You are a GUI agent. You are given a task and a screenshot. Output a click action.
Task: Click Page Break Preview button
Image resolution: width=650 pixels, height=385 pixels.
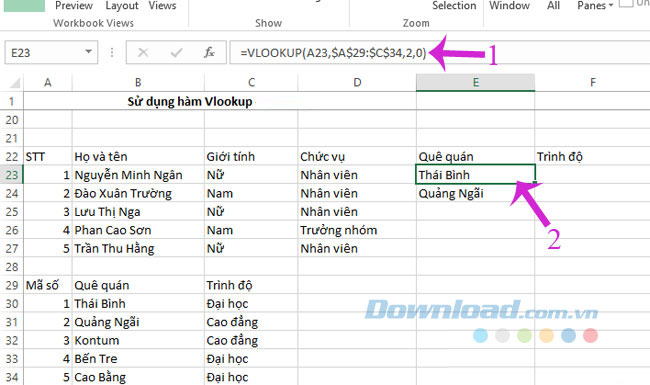(x=73, y=5)
